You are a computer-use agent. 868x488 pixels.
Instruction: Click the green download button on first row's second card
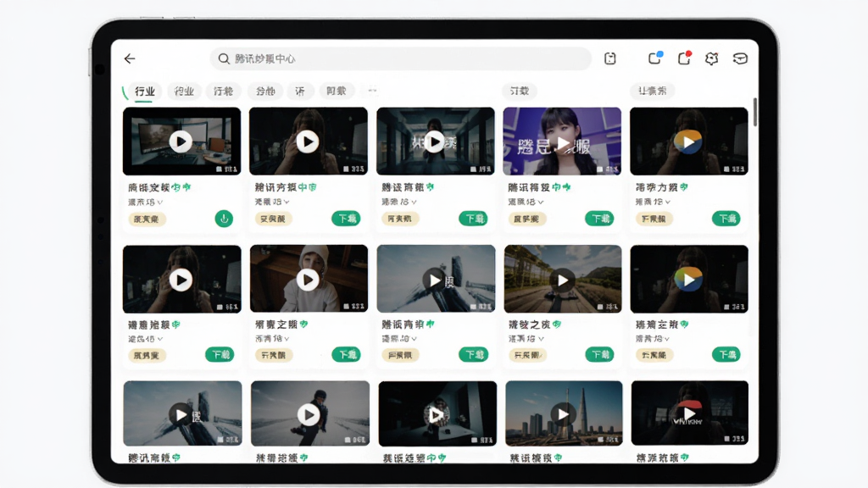click(346, 219)
